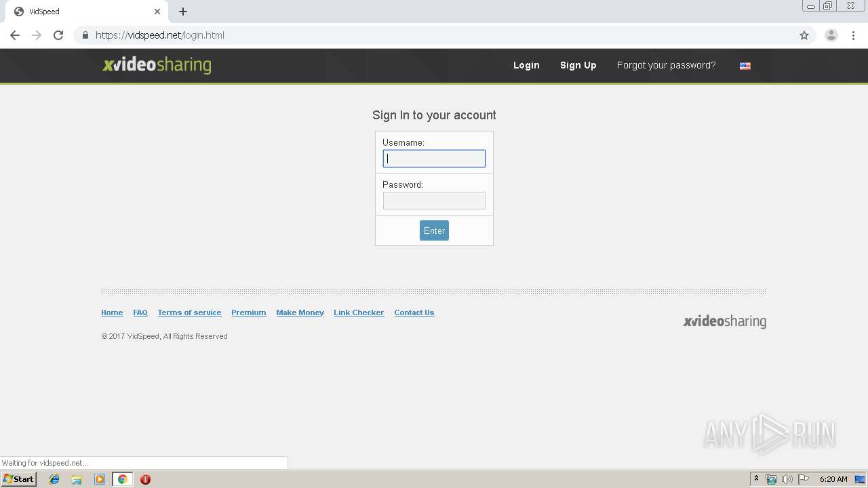Click the show desktop tray button
Screen dimensions: 868x488
(x=860, y=479)
